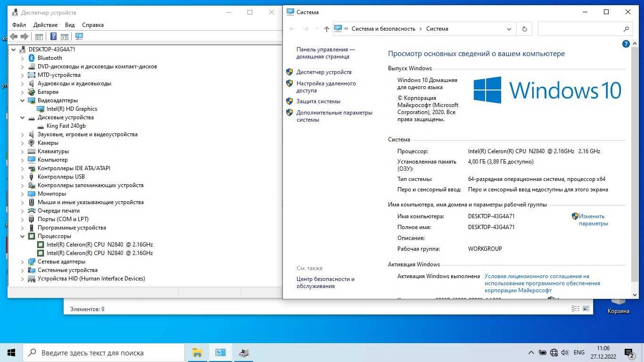The width and height of the screenshot is (644, 362).
Task: Click the Help question-mark icon in Device Manager toolbar
Action: pyautogui.click(x=53, y=36)
